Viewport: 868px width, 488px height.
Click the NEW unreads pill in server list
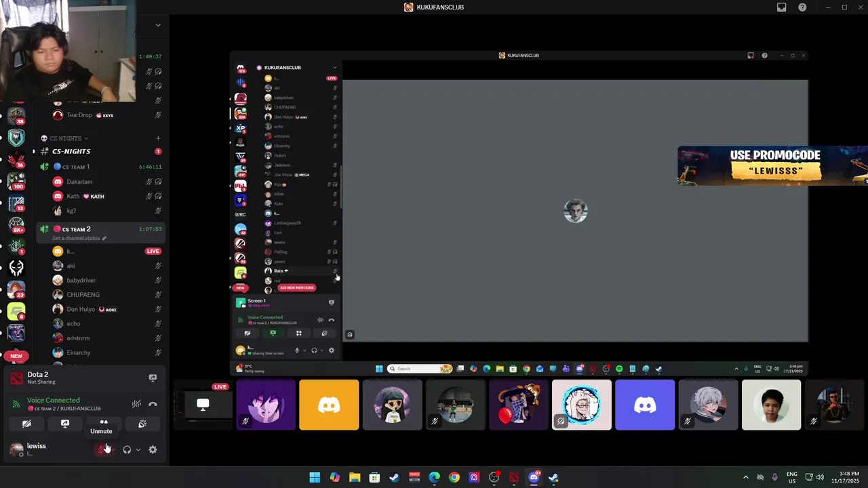[x=16, y=356]
